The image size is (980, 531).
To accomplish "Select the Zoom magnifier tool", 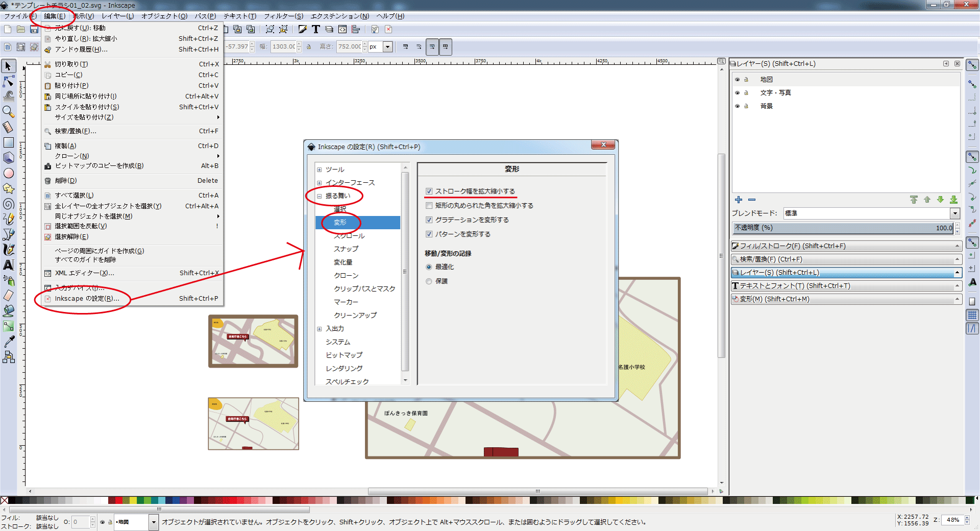I will 8,111.
